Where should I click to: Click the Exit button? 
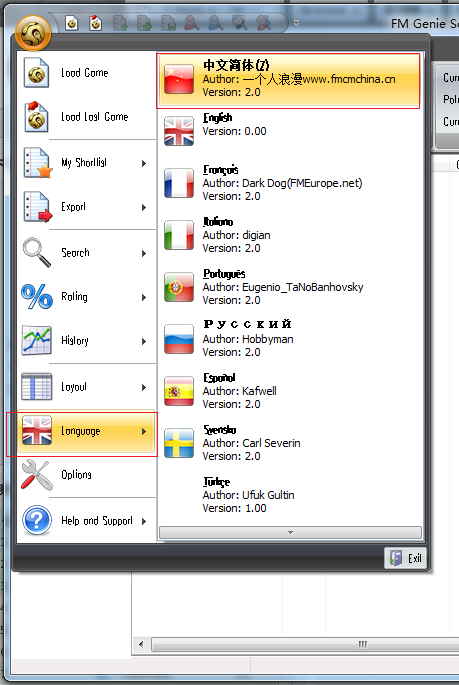point(406,558)
